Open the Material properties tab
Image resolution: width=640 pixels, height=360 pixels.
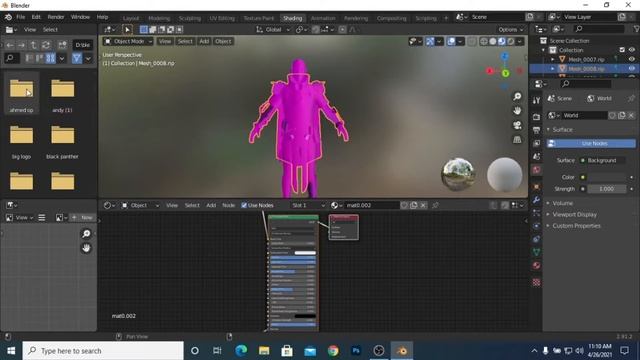tap(536, 266)
